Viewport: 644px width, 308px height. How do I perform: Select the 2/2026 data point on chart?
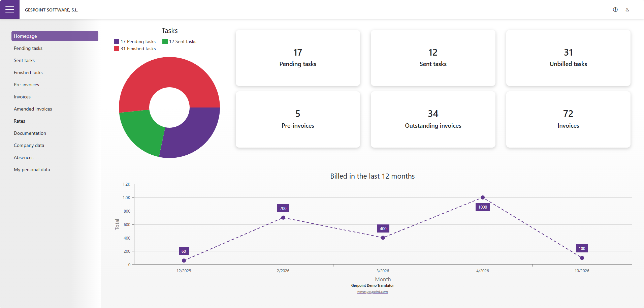(283, 218)
